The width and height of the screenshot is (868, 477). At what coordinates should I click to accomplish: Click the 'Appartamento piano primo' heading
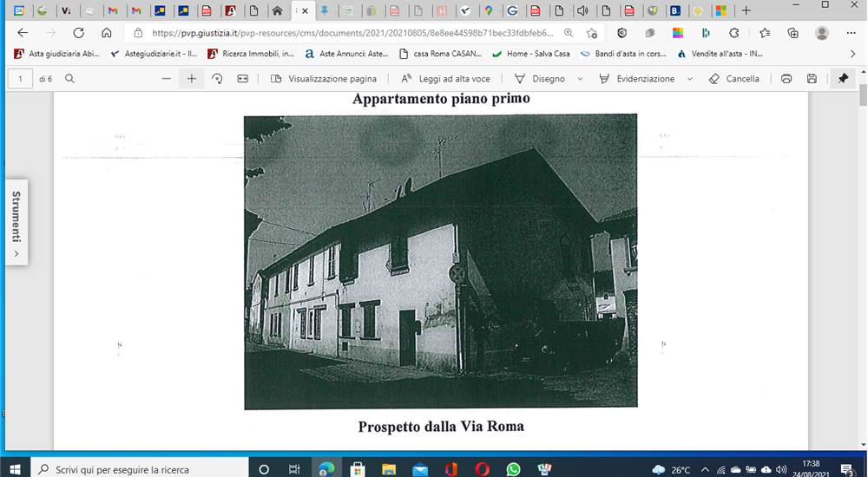[441, 99]
